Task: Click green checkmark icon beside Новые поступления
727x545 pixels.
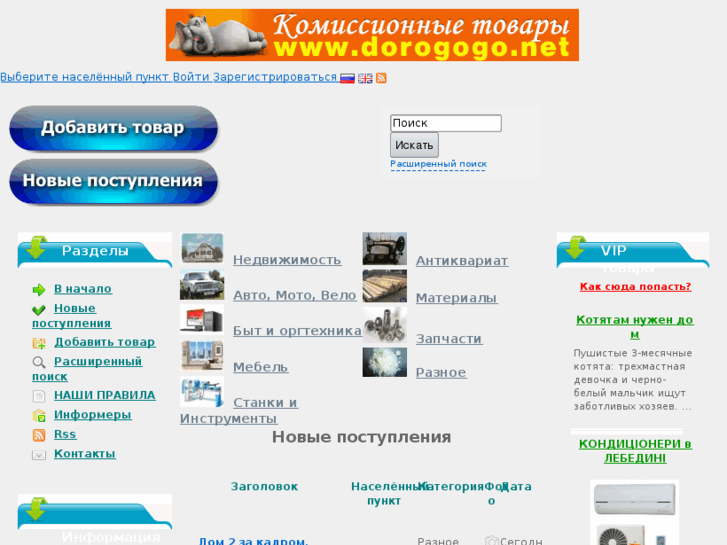Action: click(x=39, y=309)
